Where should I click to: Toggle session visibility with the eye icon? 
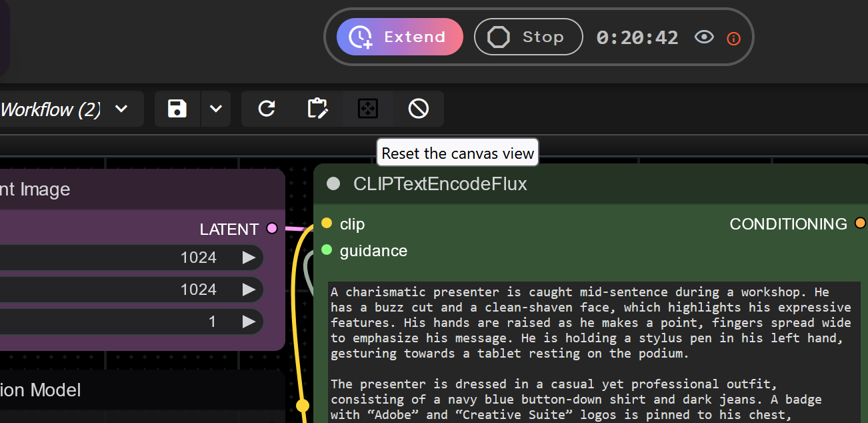(704, 37)
